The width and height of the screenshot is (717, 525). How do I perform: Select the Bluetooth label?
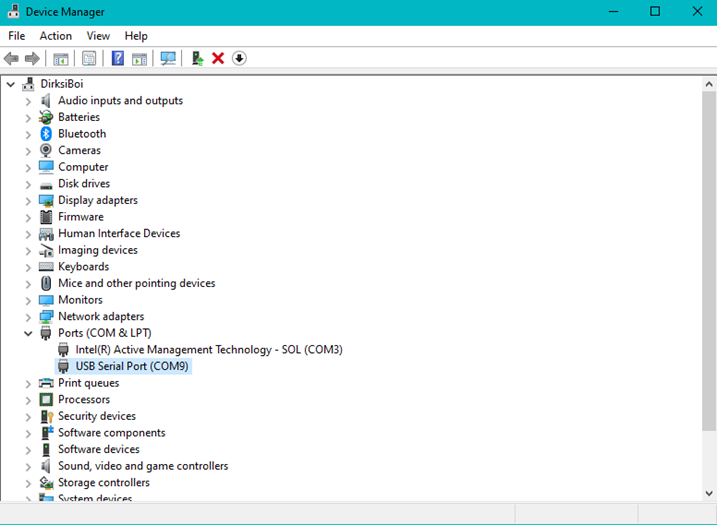click(82, 134)
